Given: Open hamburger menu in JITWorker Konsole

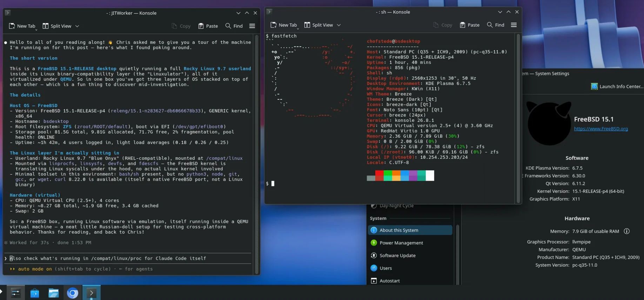Looking at the screenshot, I should pos(252,26).
